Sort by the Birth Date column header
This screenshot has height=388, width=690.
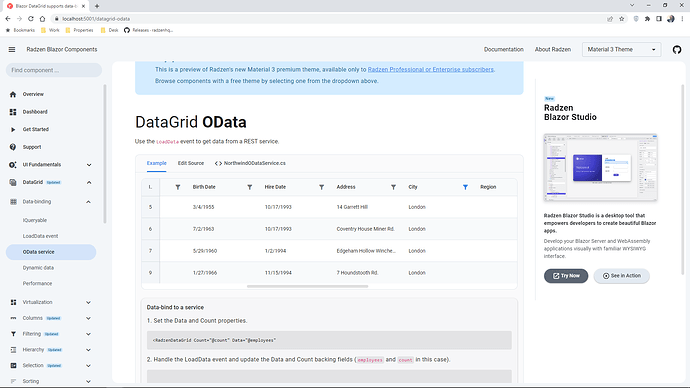(204, 187)
